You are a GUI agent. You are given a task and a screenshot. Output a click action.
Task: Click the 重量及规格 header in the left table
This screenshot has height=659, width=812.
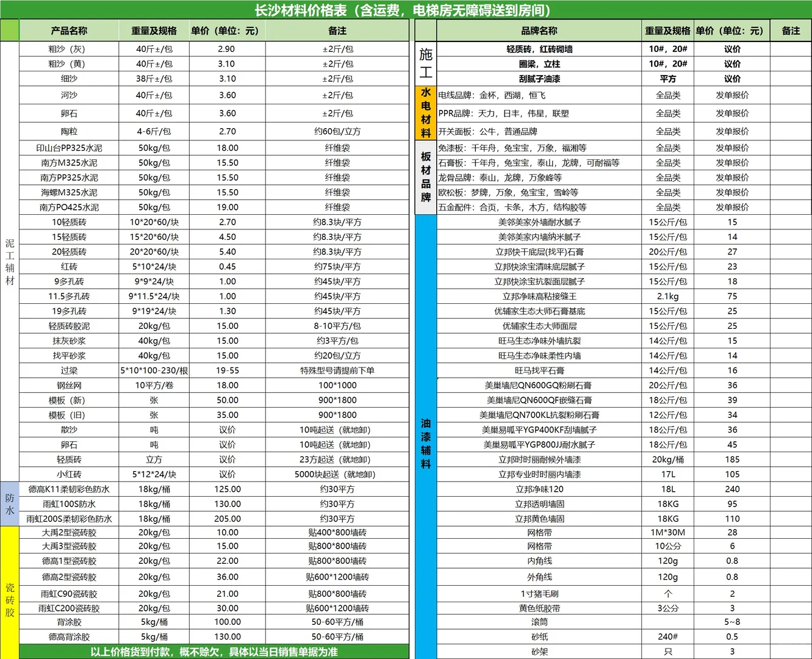[x=154, y=30]
